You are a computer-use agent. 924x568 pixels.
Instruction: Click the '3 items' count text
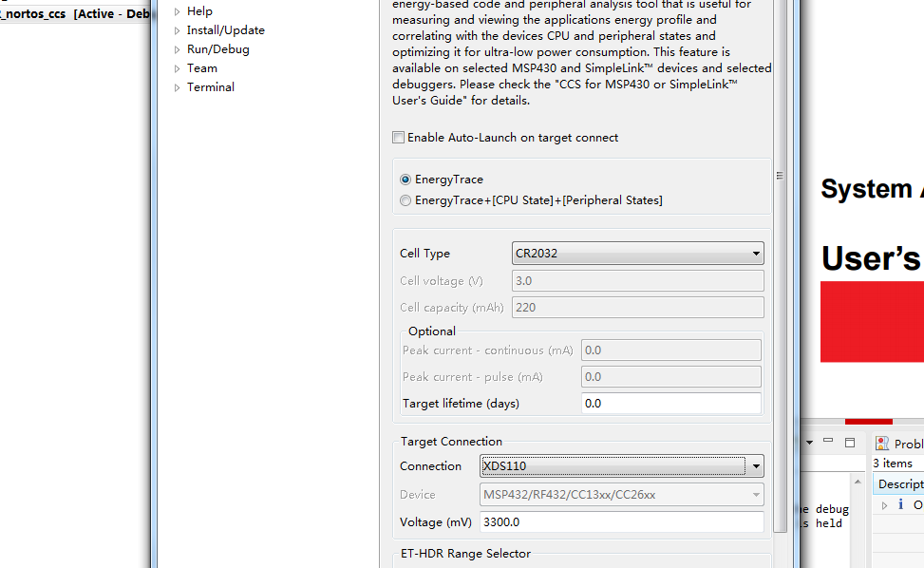(x=892, y=464)
